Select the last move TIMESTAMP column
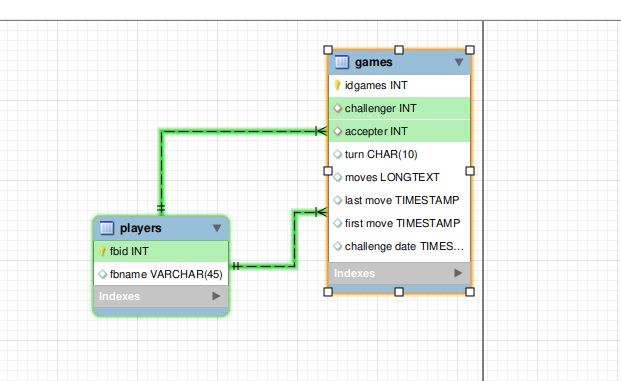The image size is (621, 381). [x=399, y=200]
